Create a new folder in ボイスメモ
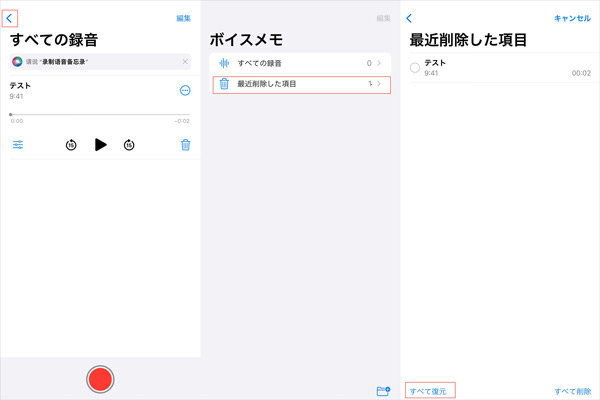The height and width of the screenshot is (400, 600). [x=383, y=391]
